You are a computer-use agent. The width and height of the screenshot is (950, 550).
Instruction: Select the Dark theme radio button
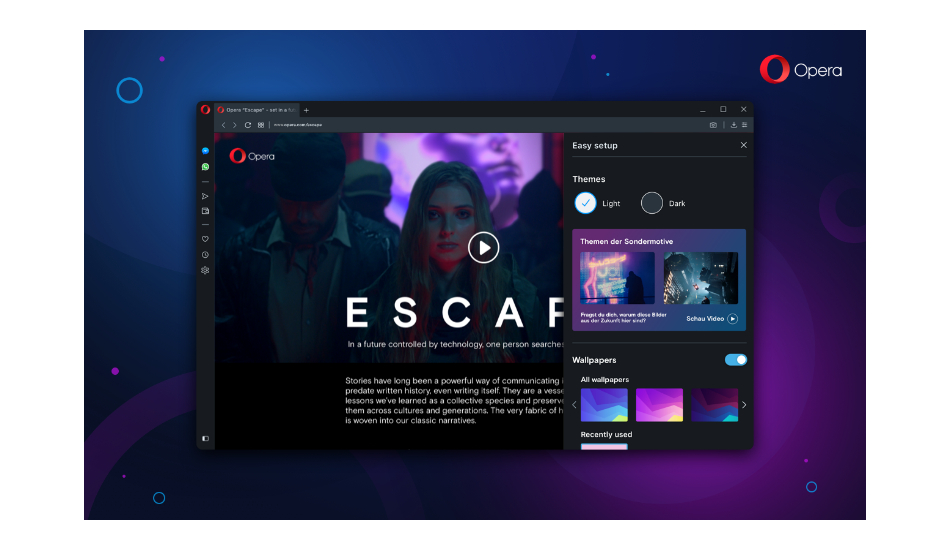[x=652, y=203]
